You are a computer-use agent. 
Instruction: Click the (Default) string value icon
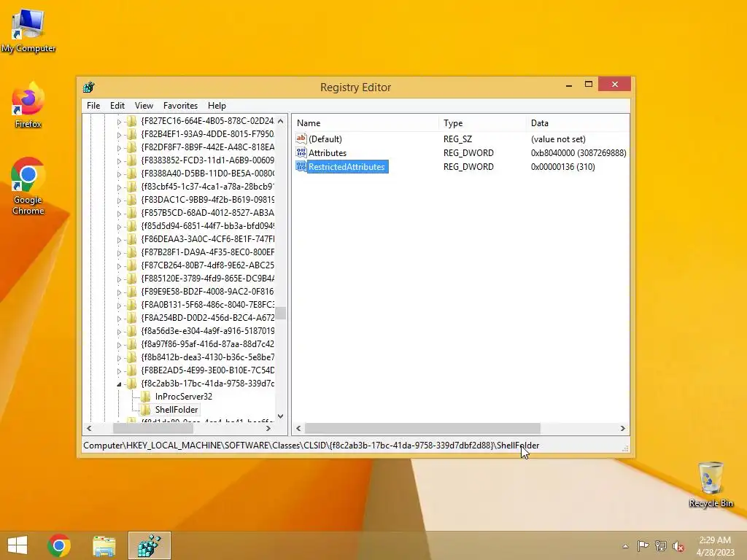[301, 139]
